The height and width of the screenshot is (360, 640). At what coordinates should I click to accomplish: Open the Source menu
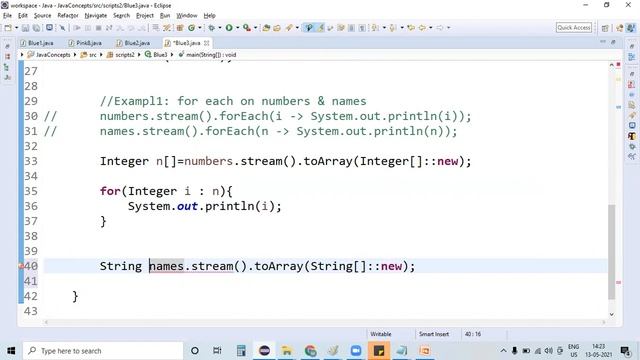click(42, 16)
